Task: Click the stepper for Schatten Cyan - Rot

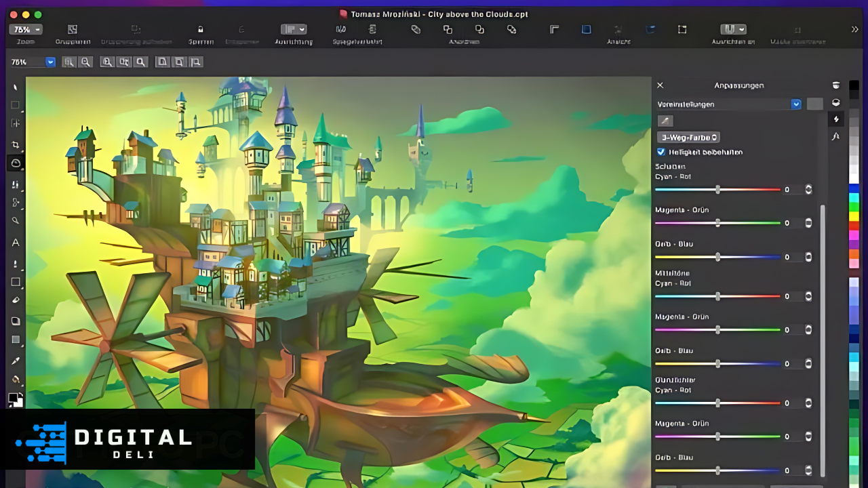Action: (808, 190)
